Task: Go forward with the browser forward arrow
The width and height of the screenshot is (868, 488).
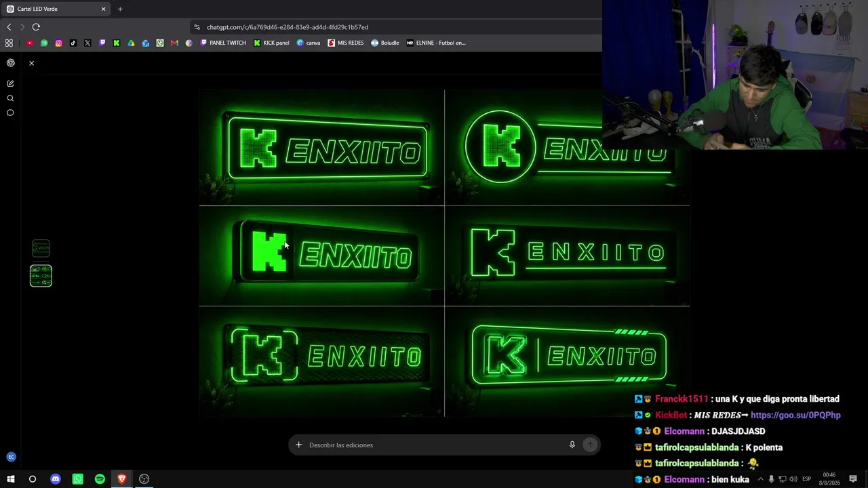Action: tap(22, 27)
